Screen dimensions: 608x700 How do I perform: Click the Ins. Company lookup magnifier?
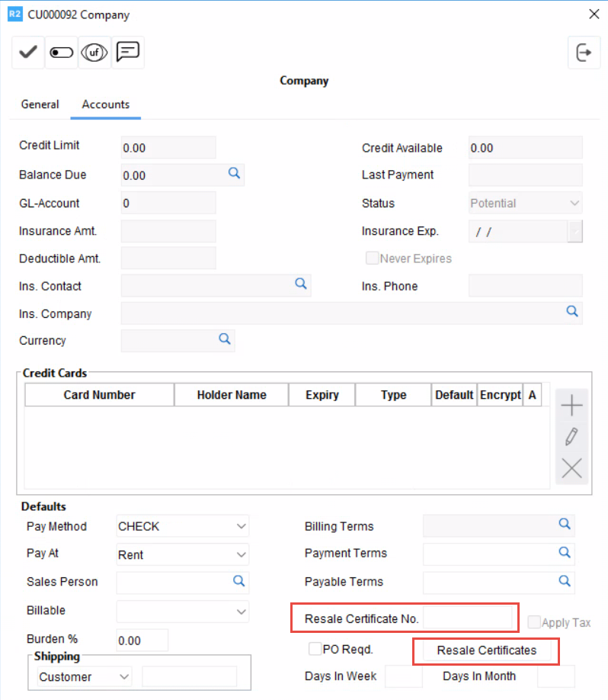click(571, 311)
